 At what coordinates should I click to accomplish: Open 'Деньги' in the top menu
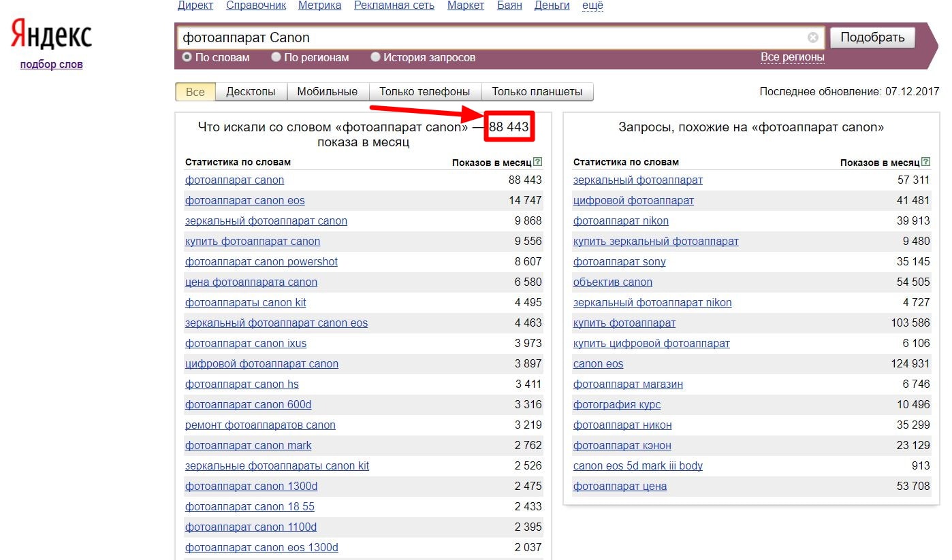click(552, 5)
